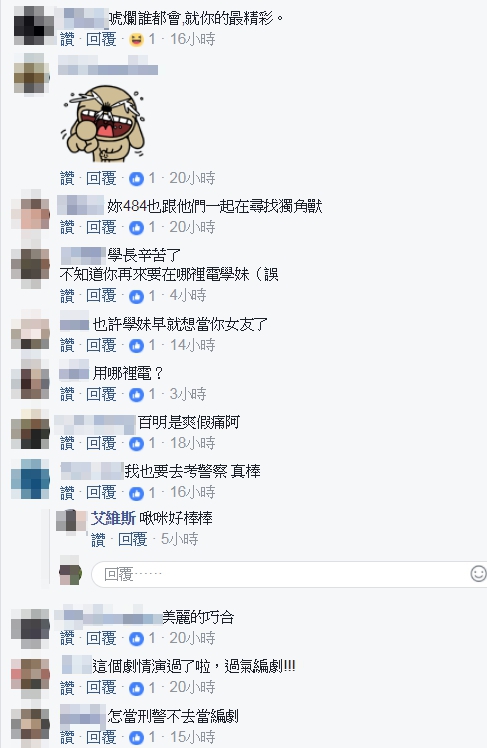The width and height of the screenshot is (487, 748).
Task: Click 回覆 under 也許學妹早就想當你女友了 comment
Action: 101,345
